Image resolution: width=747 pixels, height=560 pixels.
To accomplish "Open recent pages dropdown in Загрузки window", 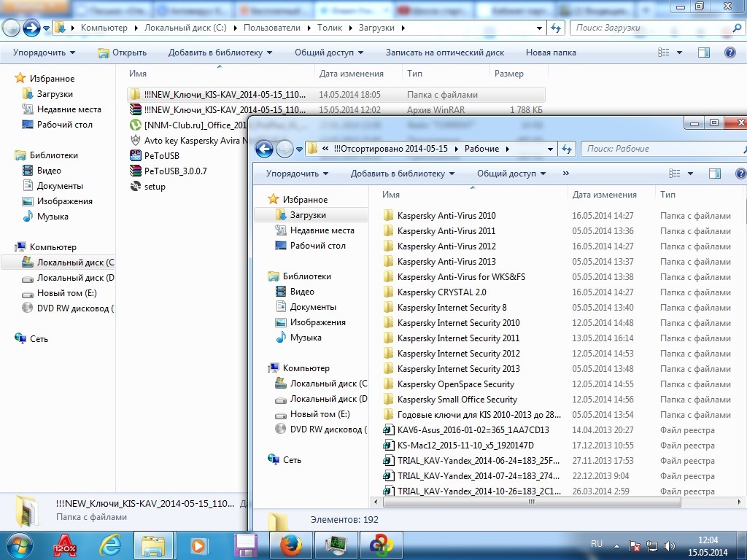I will point(46,28).
